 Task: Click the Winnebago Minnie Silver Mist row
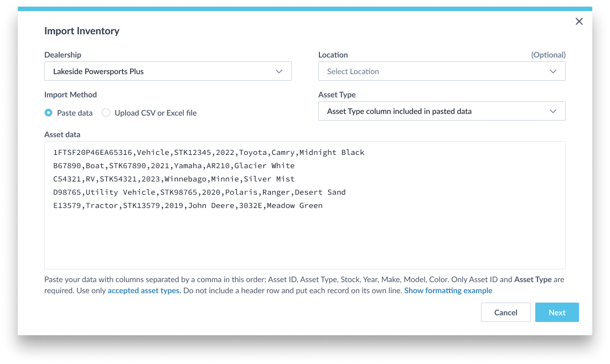tap(174, 179)
